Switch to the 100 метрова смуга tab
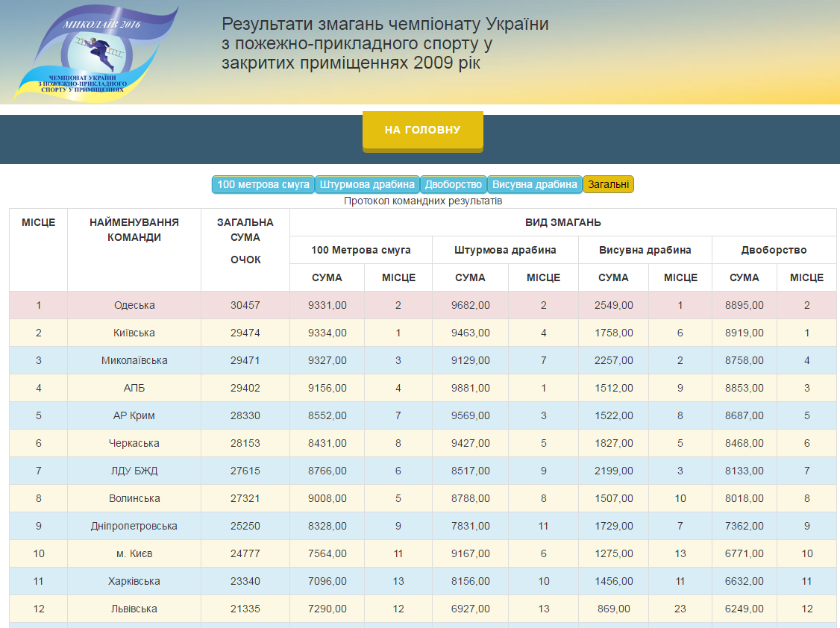The width and height of the screenshot is (840, 628). [x=263, y=184]
